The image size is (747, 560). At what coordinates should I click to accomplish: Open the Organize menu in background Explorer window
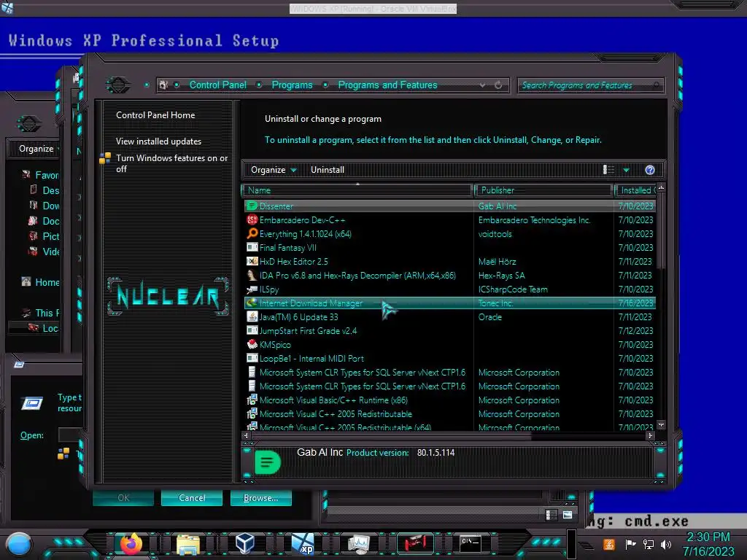[36, 149]
